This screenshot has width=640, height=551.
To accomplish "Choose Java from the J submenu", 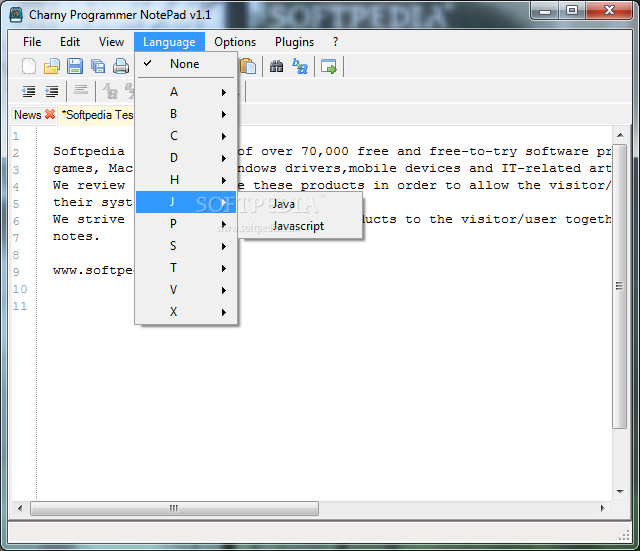I will coord(301,204).
